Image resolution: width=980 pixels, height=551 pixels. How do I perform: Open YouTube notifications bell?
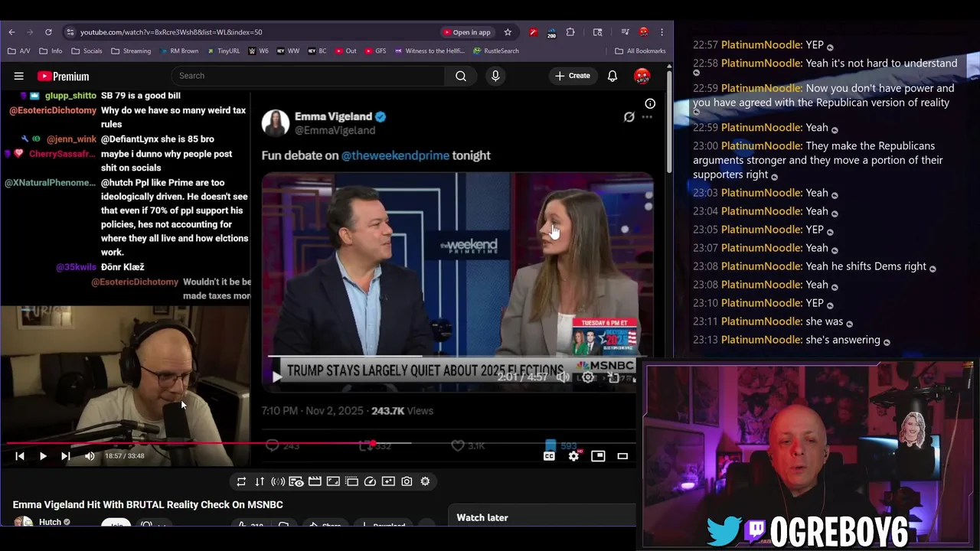click(x=612, y=76)
